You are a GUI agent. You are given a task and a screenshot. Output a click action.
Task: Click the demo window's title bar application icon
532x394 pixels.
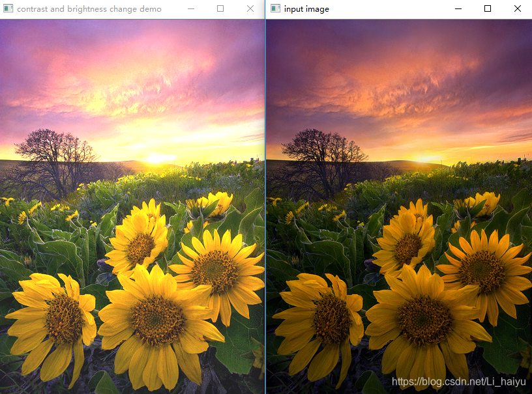pyautogui.click(x=9, y=8)
